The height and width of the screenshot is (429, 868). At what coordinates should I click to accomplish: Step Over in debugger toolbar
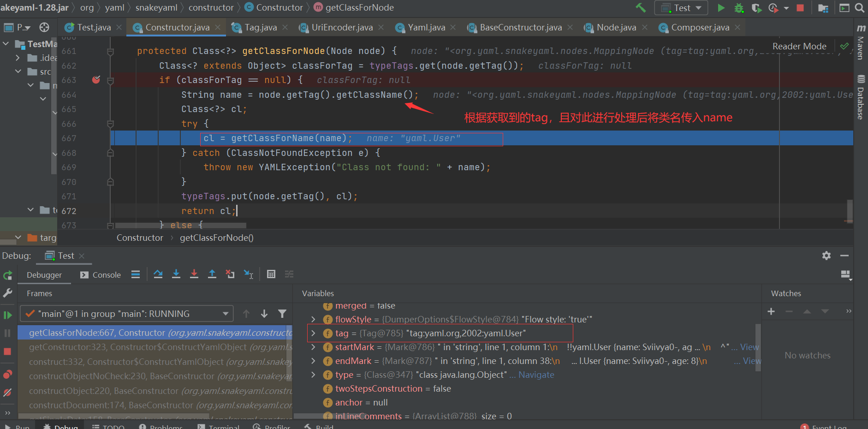click(x=158, y=274)
